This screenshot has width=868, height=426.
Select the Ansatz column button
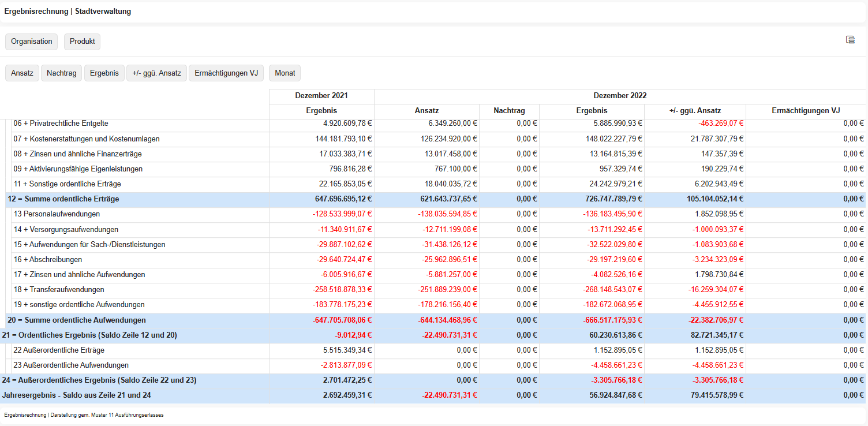22,73
